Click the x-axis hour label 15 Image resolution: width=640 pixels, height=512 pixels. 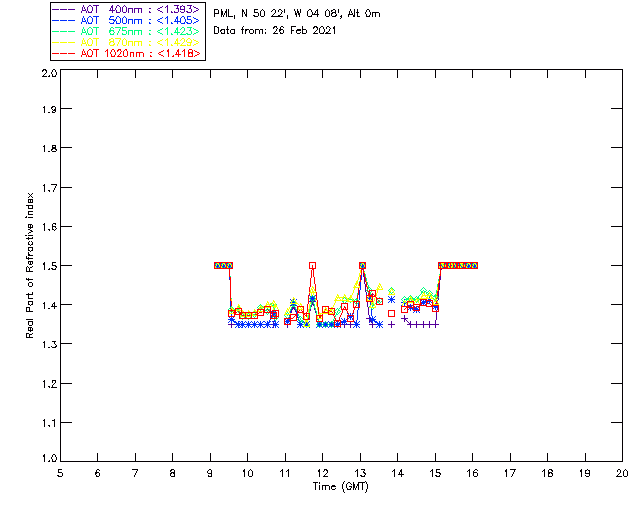[435, 473]
